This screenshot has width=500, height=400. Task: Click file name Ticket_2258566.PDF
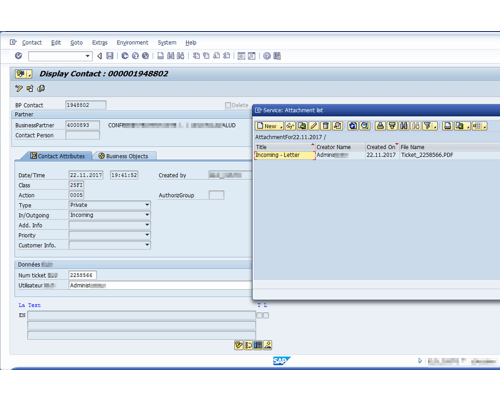pyautogui.click(x=427, y=155)
